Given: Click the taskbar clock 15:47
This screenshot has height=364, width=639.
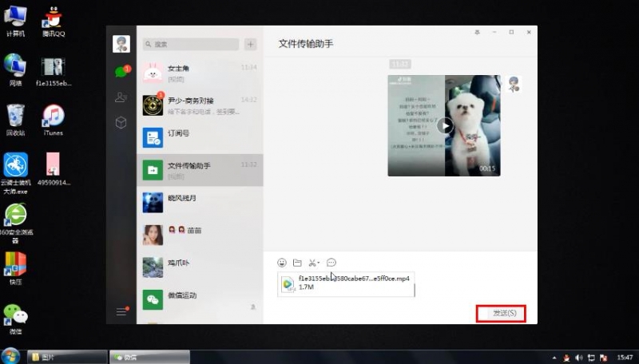Looking at the screenshot, I should coord(625,358).
